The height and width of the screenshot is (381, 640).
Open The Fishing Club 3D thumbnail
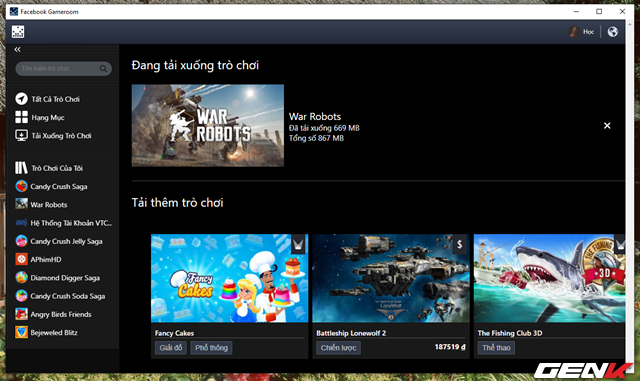coord(549,278)
